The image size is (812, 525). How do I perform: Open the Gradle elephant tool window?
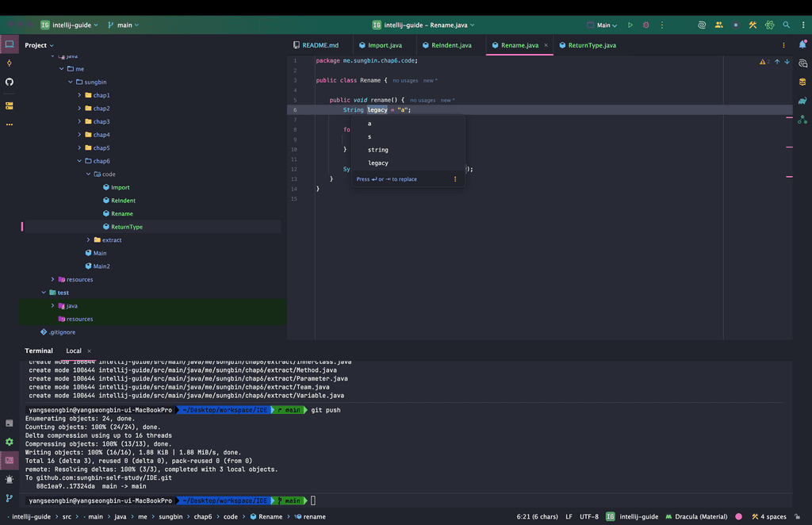802,101
